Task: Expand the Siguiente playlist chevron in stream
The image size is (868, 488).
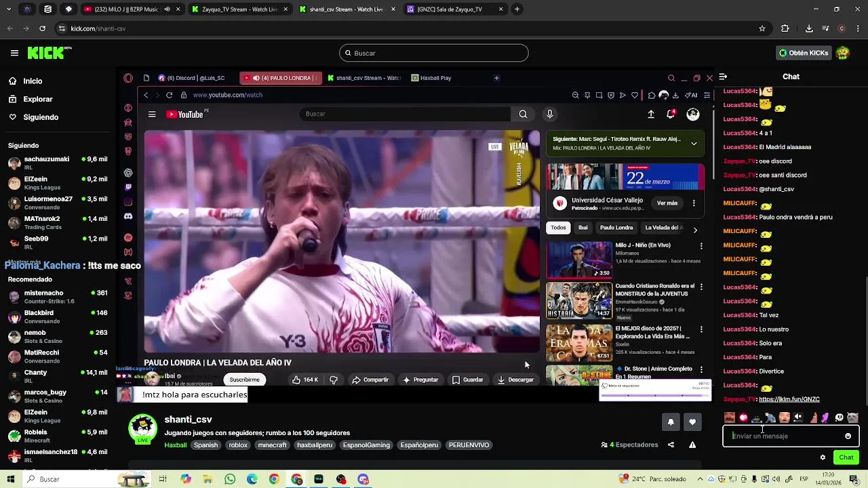Action: click(x=694, y=144)
